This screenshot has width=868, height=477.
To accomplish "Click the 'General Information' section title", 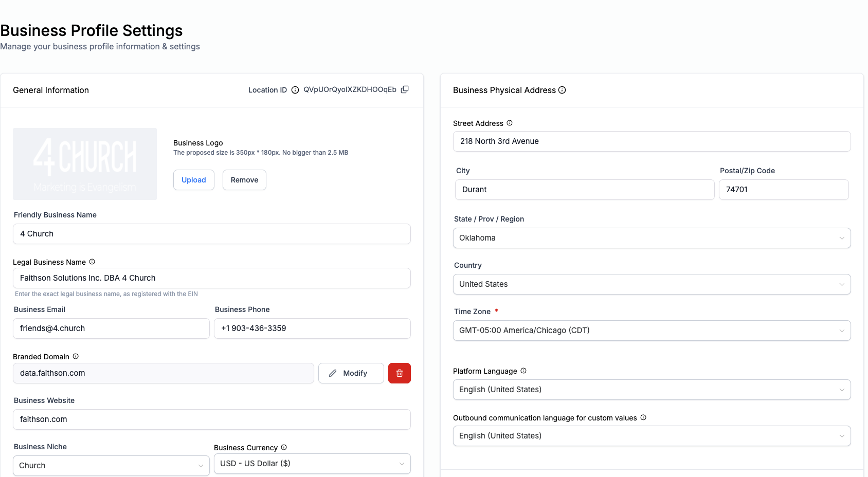I will pyautogui.click(x=51, y=90).
